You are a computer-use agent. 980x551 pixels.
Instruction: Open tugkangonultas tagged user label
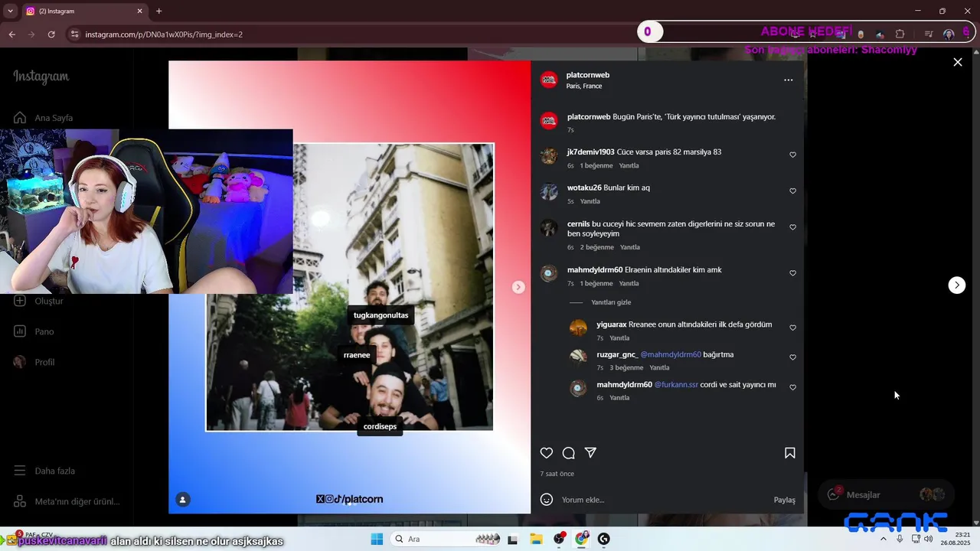click(x=381, y=315)
